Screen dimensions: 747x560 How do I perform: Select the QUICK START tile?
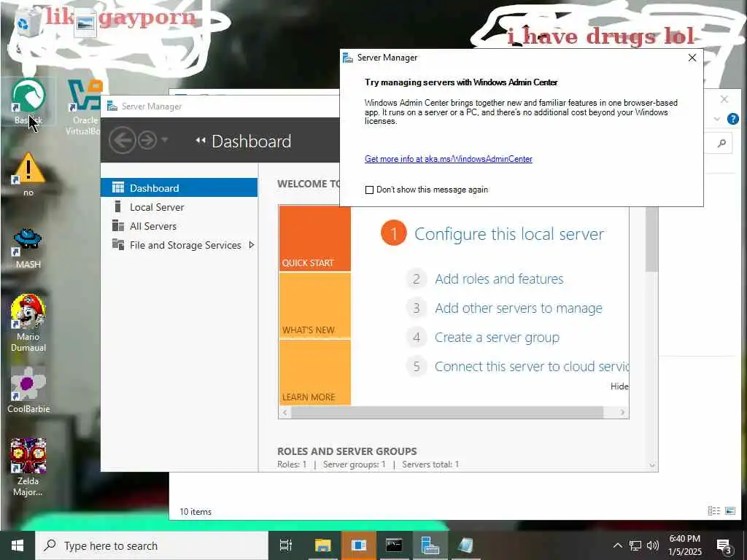point(315,238)
